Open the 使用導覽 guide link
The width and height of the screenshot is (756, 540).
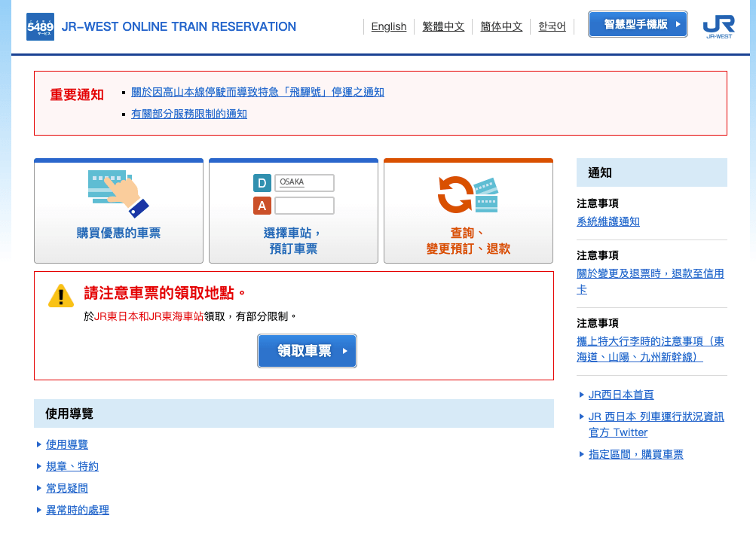click(67, 444)
